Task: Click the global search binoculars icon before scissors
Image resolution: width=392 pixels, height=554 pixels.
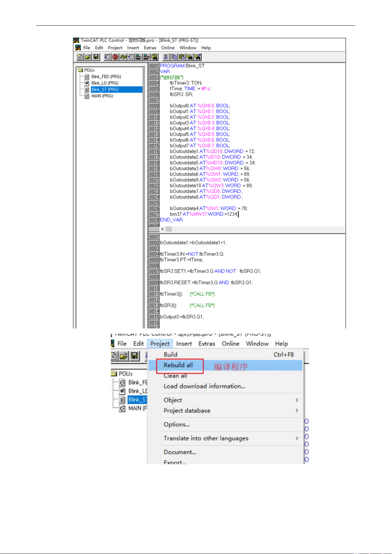Action: click(155, 57)
